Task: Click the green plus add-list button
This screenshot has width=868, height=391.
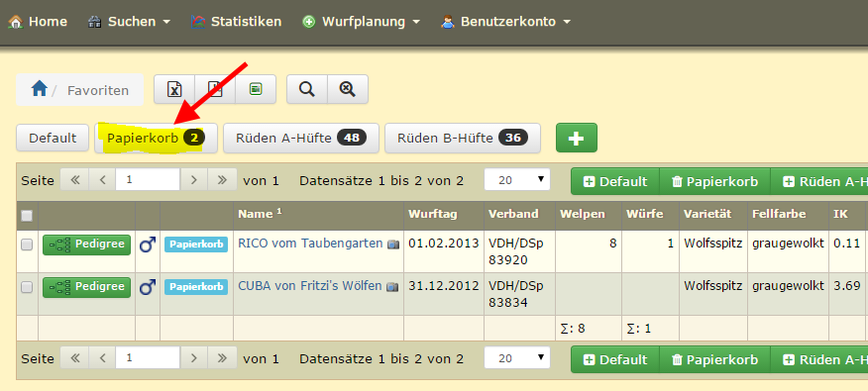Action: click(577, 138)
